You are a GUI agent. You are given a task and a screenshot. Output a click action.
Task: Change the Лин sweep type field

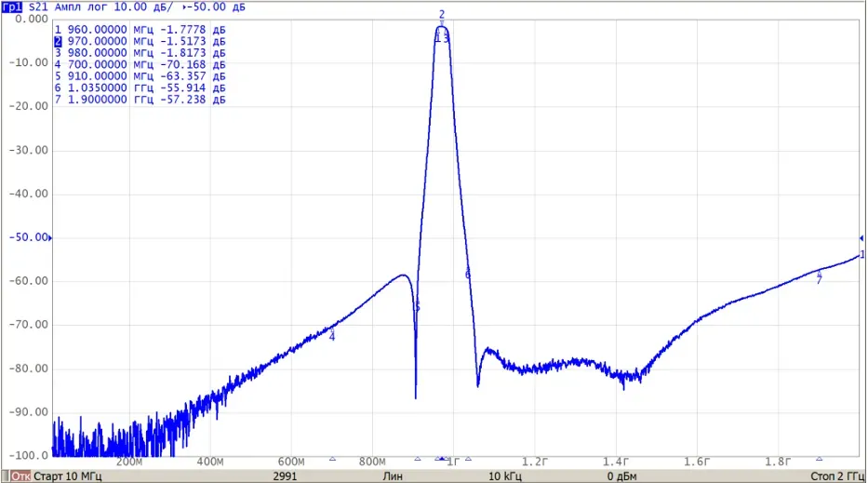tap(393, 476)
